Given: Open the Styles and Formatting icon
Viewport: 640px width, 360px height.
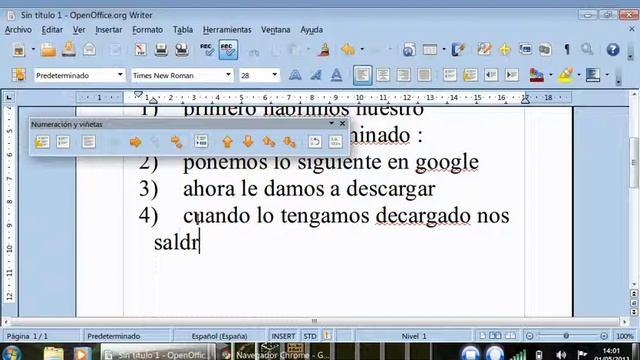Looking at the screenshot, I should (18, 75).
